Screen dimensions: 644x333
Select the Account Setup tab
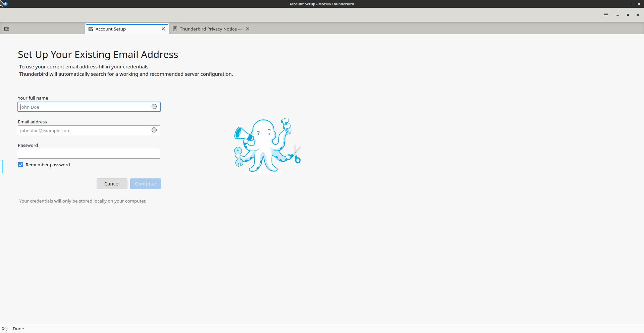pos(111,29)
